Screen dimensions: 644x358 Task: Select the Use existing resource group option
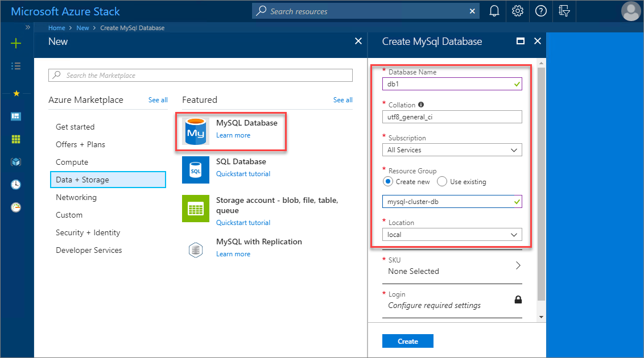point(441,181)
